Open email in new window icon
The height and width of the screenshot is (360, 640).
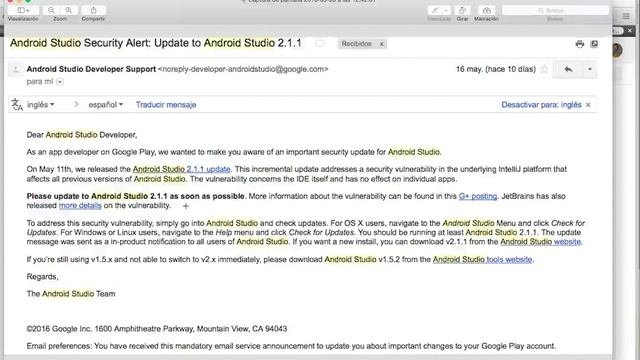click(x=594, y=44)
